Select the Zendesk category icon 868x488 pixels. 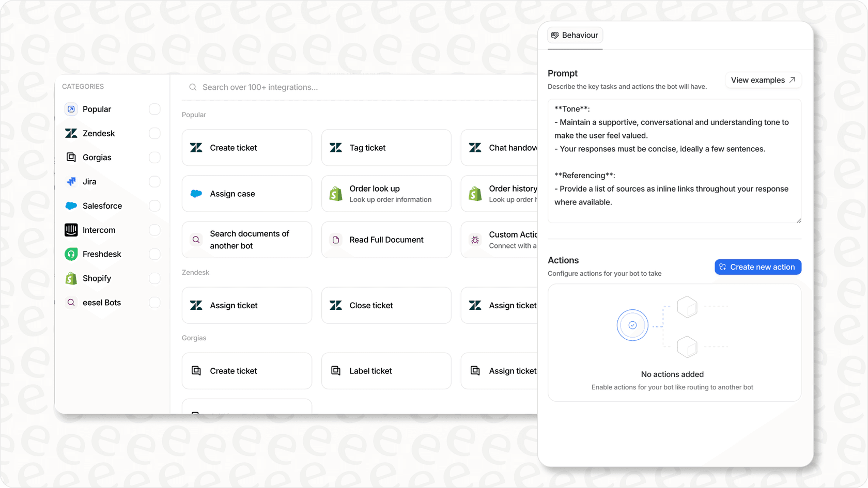point(71,133)
